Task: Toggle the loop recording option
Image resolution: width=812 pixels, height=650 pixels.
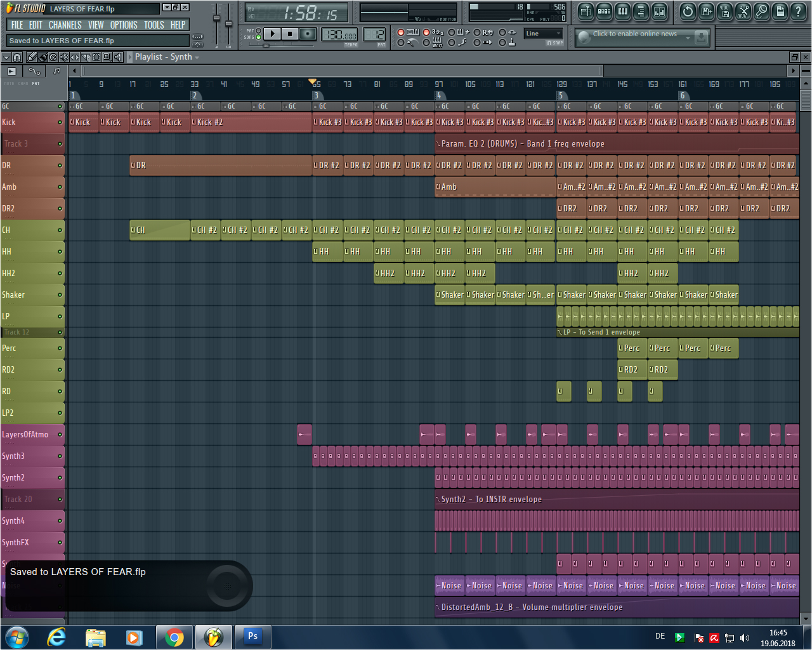Action: click(483, 32)
